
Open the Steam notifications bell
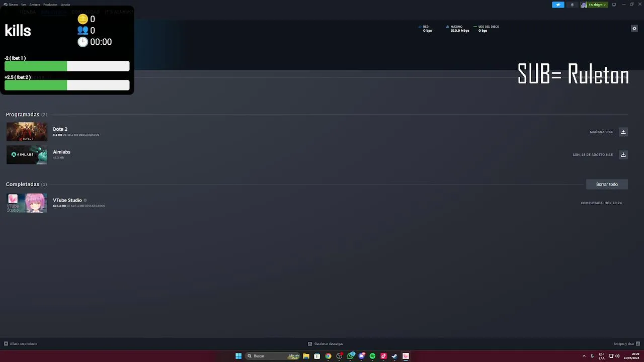coord(572,5)
